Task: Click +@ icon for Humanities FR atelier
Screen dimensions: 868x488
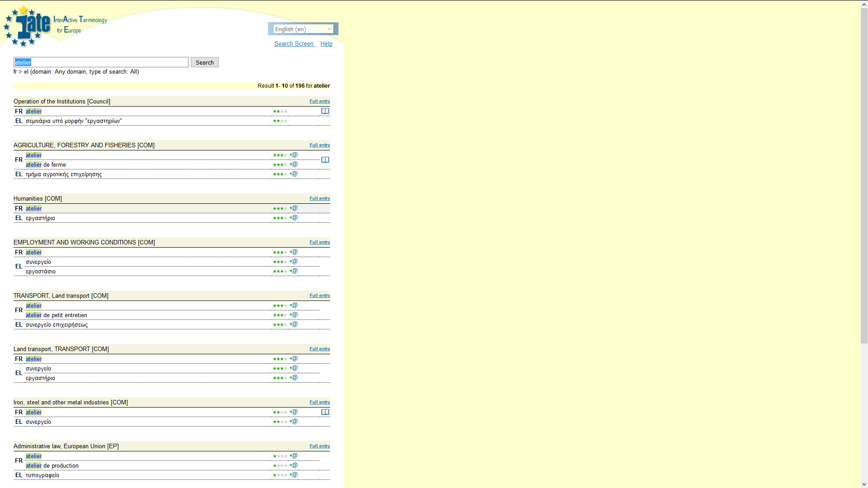Action: coord(294,208)
